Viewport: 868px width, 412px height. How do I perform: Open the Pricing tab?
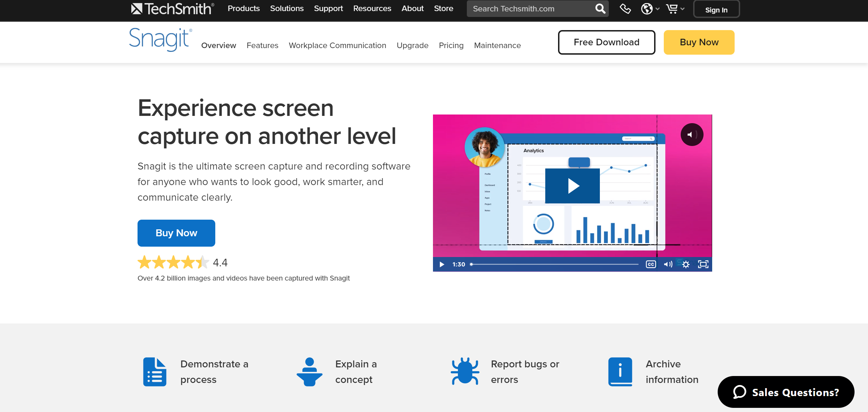451,45
